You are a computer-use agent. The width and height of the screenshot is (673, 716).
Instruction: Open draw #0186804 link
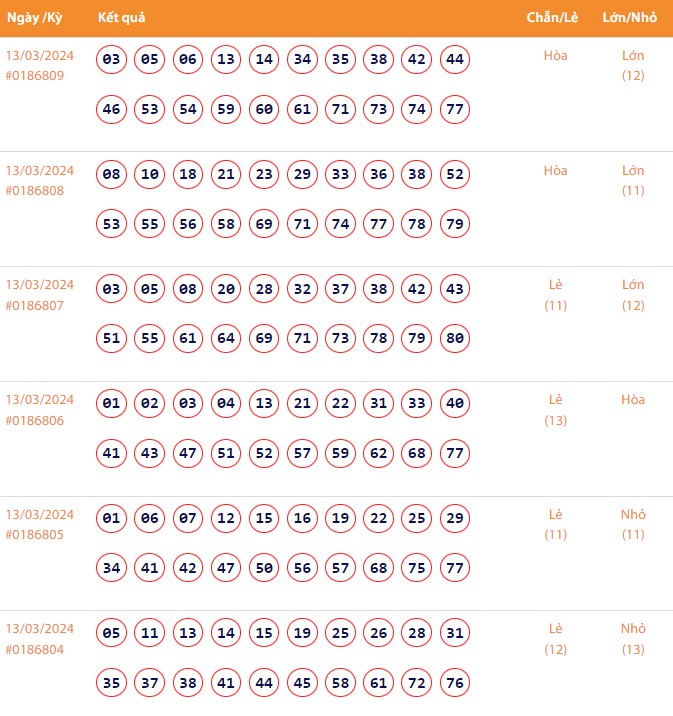pos(35,649)
